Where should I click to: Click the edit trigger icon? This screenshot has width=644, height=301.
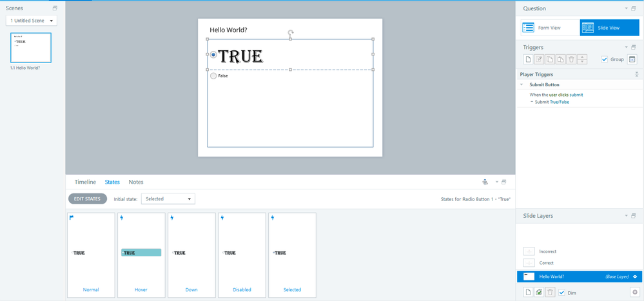tap(540, 59)
